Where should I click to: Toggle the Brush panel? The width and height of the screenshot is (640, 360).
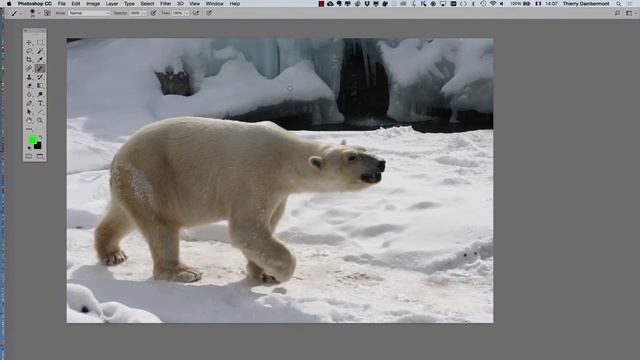47,13
